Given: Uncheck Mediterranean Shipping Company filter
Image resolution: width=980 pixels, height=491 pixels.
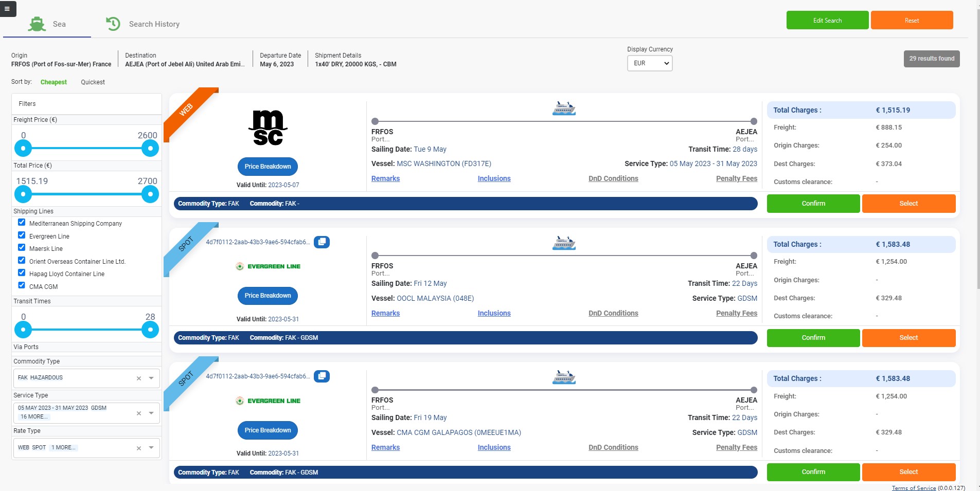Looking at the screenshot, I should [21, 222].
